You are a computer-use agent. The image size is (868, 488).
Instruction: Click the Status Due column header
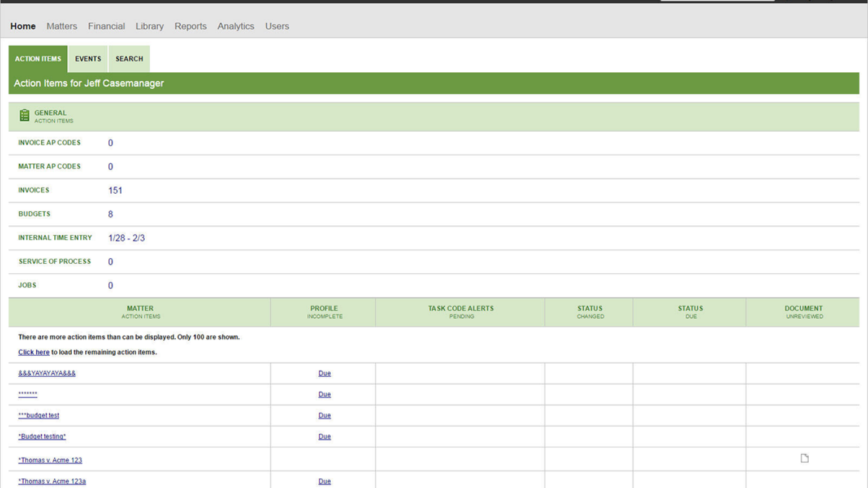pos(690,312)
